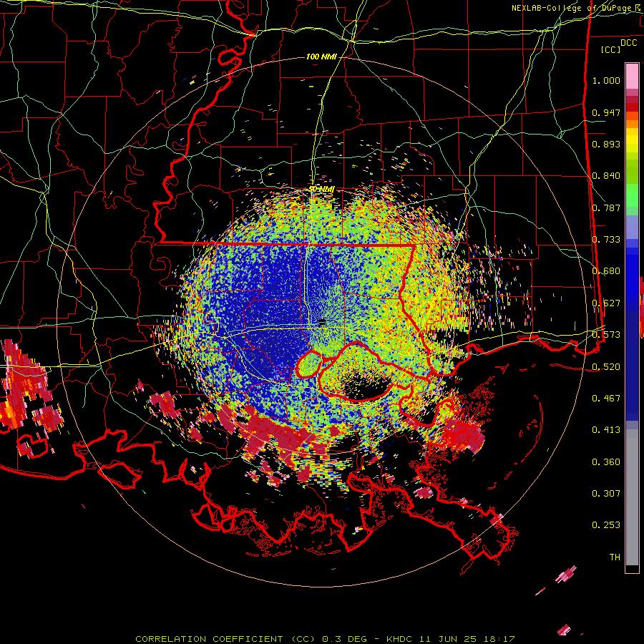Screen dimensions: 644x644
Task: Click the [CC] legend label
Action: 611,49
